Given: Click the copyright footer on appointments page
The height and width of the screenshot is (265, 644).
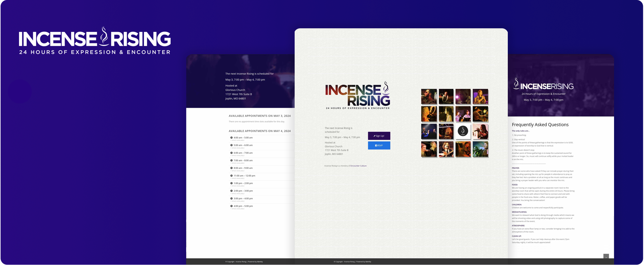Looking at the screenshot, I should click(x=244, y=261).
